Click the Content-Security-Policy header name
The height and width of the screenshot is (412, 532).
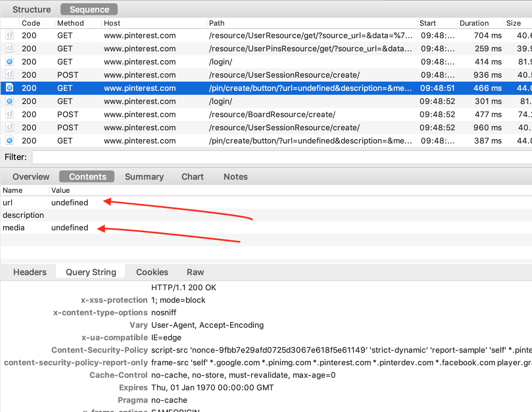[100, 350]
